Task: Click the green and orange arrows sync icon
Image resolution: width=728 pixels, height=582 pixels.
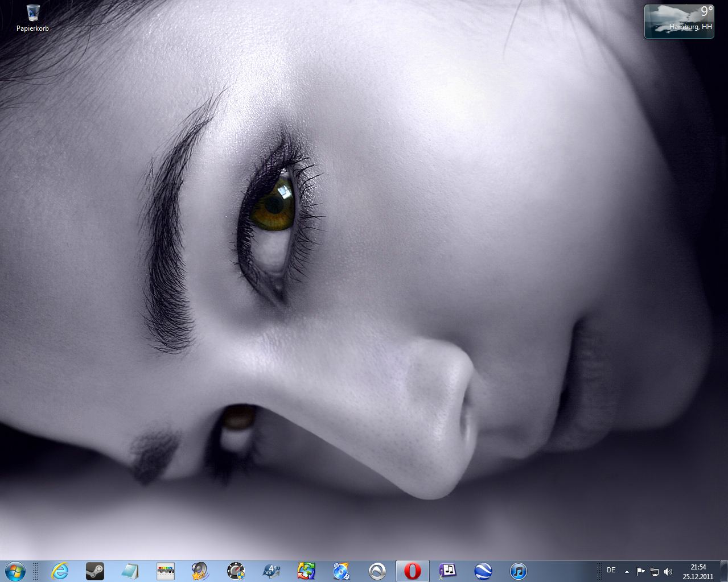Action: [306, 571]
